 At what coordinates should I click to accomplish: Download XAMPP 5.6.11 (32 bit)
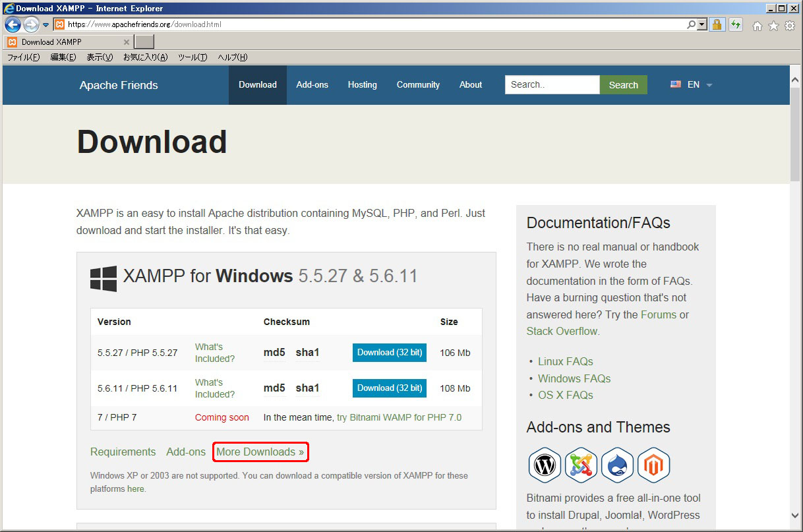pos(389,388)
